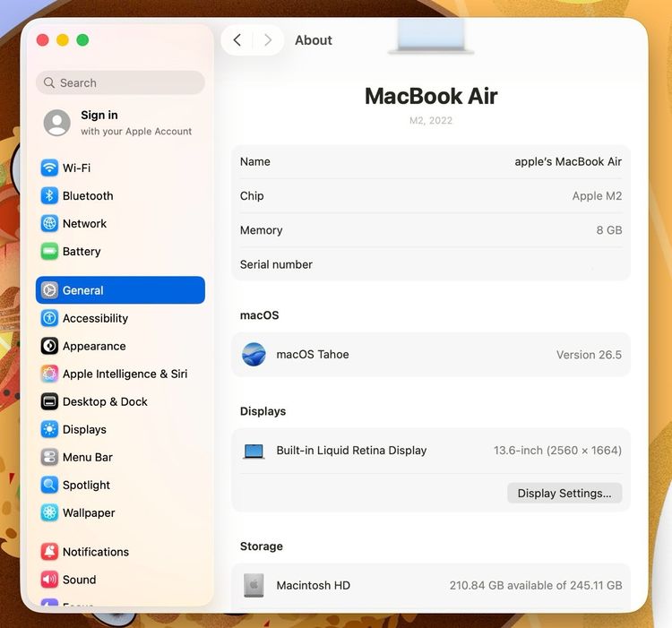Click 'Version 26.5' text
This screenshot has height=628, width=672.
(x=589, y=355)
